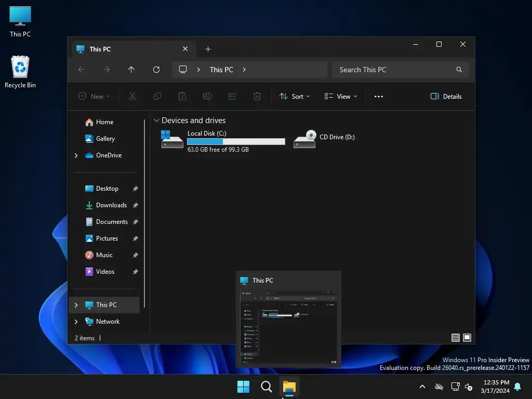This screenshot has width=532, height=399.
Task: Click the Rename icon in toolbar
Action: pyautogui.click(x=207, y=96)
